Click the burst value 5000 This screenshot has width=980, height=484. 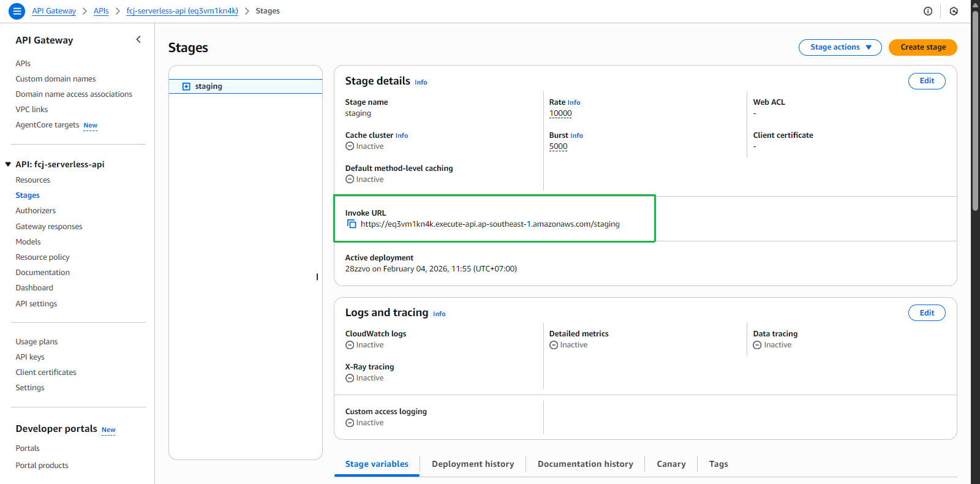click(x=558, y=146)
